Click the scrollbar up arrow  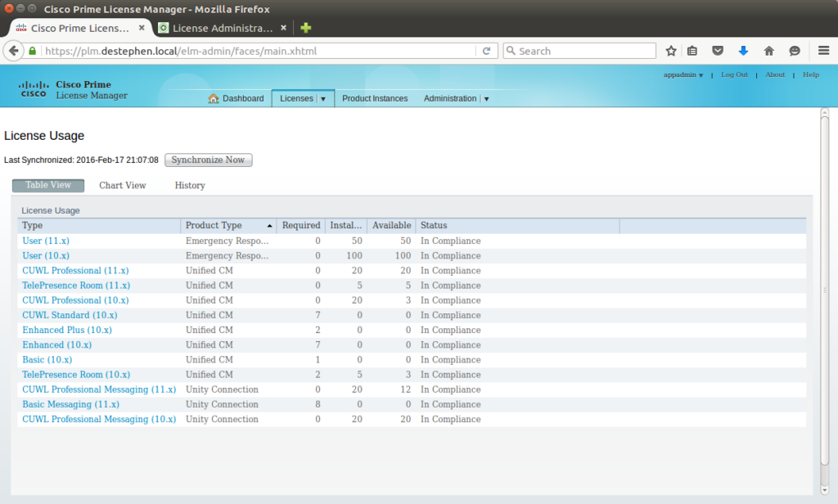click(825, 112)
